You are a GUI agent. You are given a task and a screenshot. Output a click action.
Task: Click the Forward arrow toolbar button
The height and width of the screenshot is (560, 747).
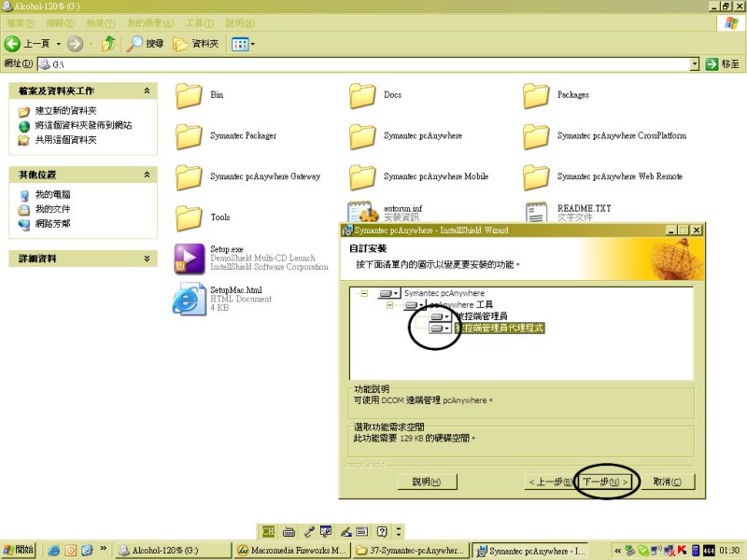tap(75, 44)
